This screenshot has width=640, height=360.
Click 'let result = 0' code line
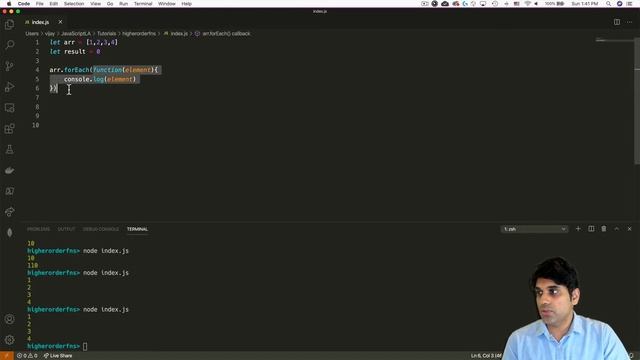coord(75,51)
